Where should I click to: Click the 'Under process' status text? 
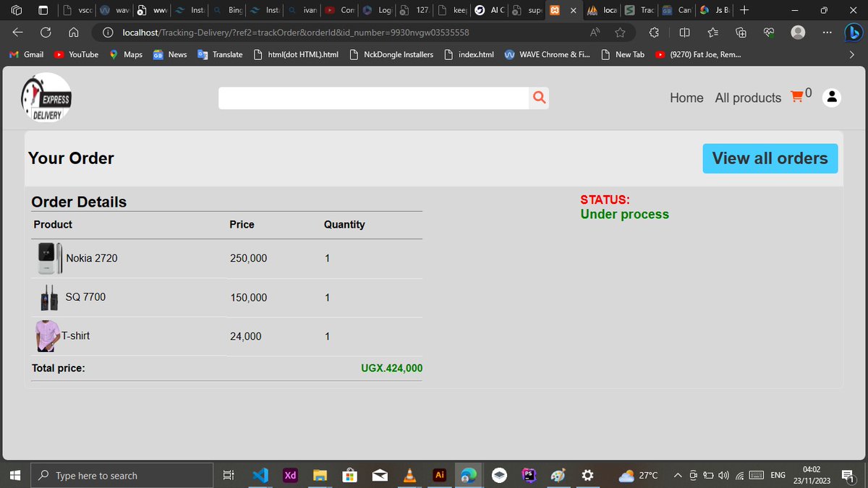[625, 214]
